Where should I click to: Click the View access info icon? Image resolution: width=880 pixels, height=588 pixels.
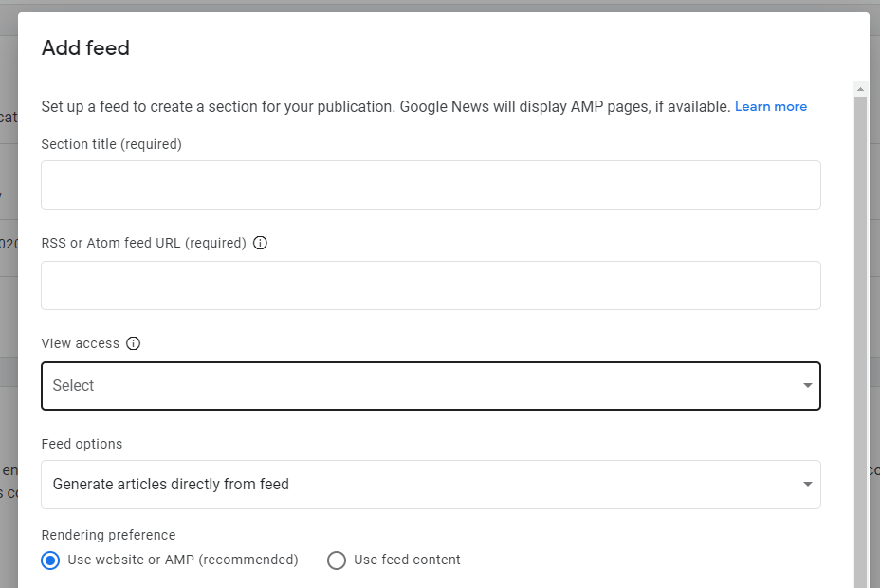pos(134,343)
